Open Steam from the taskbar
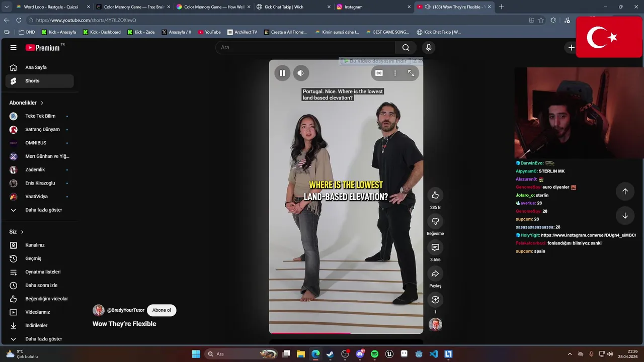Image resolution: width=644 pixels, height=362 pixels. coord(331,354)
